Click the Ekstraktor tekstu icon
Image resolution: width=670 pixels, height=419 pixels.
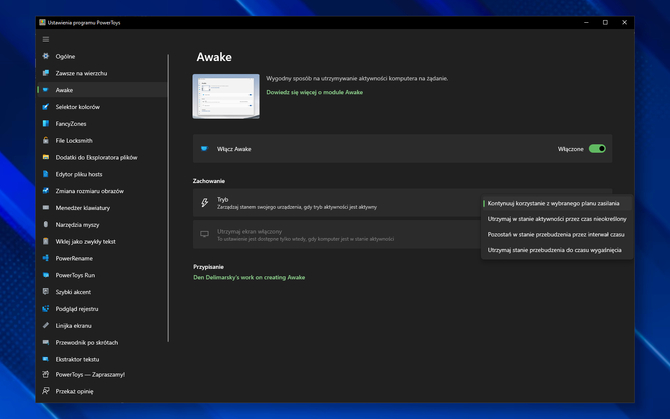(x=46, y=359)
